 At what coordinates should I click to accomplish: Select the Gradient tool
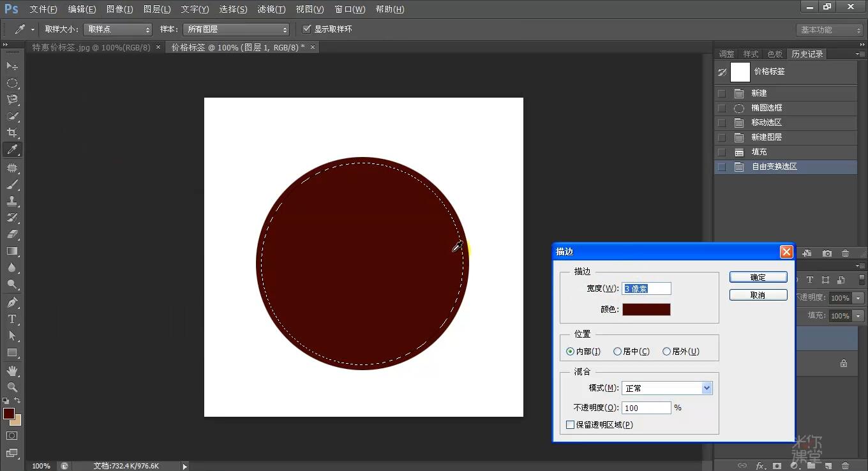pos(11,251)
